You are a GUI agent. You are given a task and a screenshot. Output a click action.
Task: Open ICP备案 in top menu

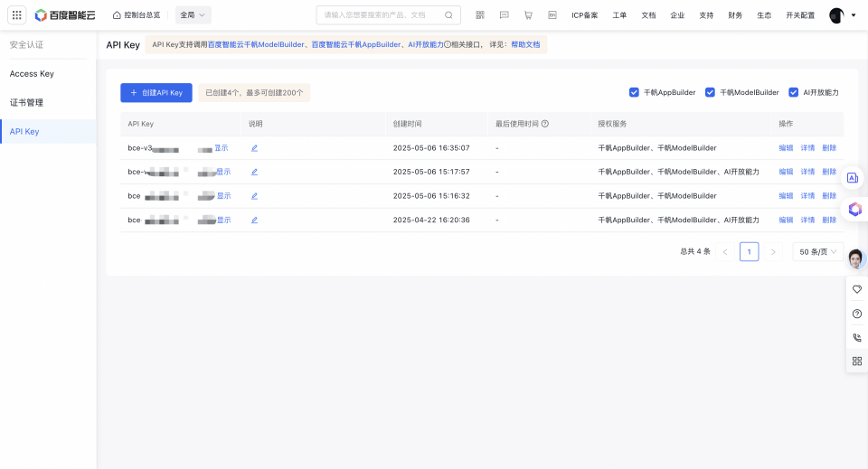585,15
